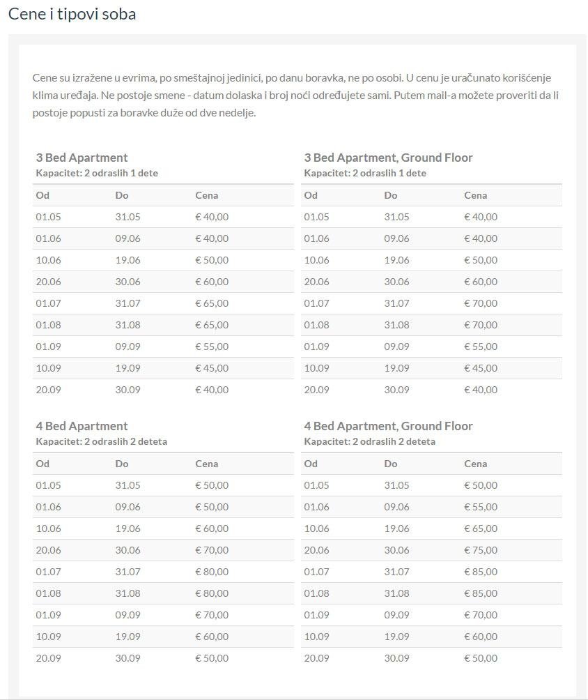
Task: Click the 10.09 row price € 45,00 in 3 Bed Apartment
Action: pyautogui.click(x=212, y=368)
